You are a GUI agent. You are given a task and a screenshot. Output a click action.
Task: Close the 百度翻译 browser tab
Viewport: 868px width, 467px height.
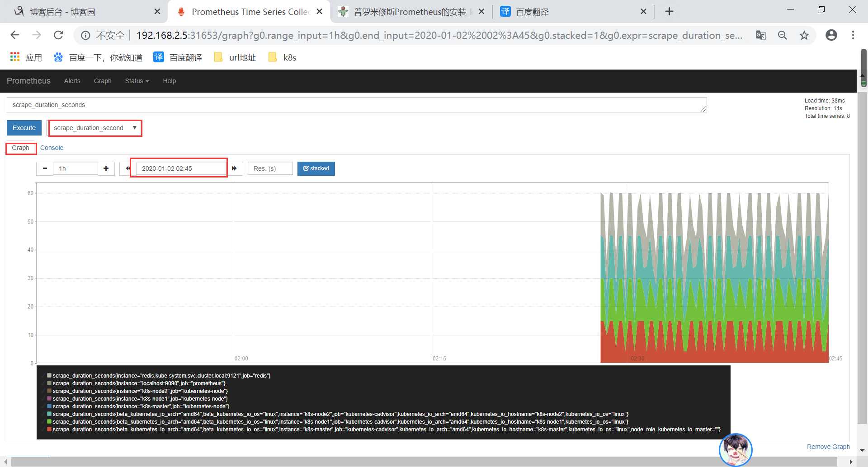[x=644, y=12]
